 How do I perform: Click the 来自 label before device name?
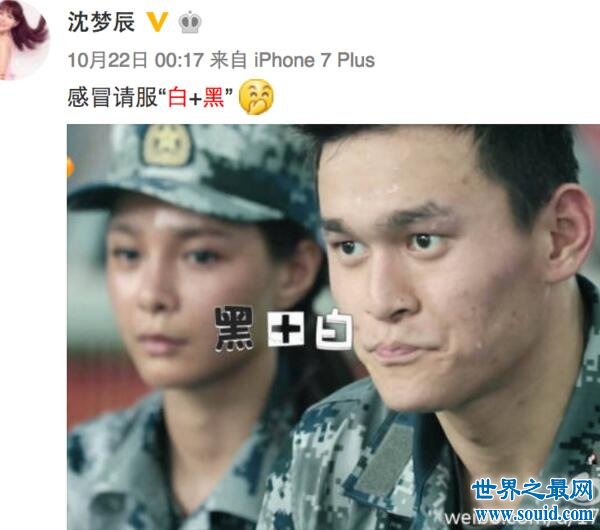[x=228, y=60]
